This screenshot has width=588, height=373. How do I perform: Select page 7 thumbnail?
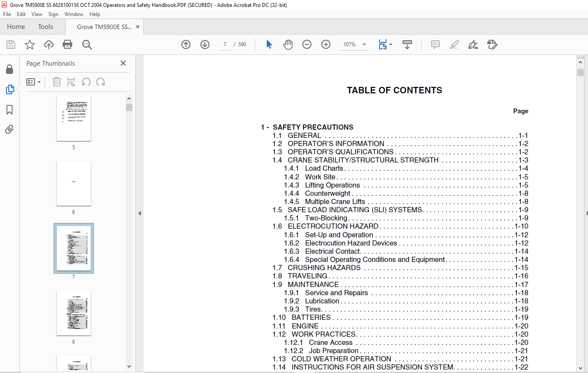(73, 248)
